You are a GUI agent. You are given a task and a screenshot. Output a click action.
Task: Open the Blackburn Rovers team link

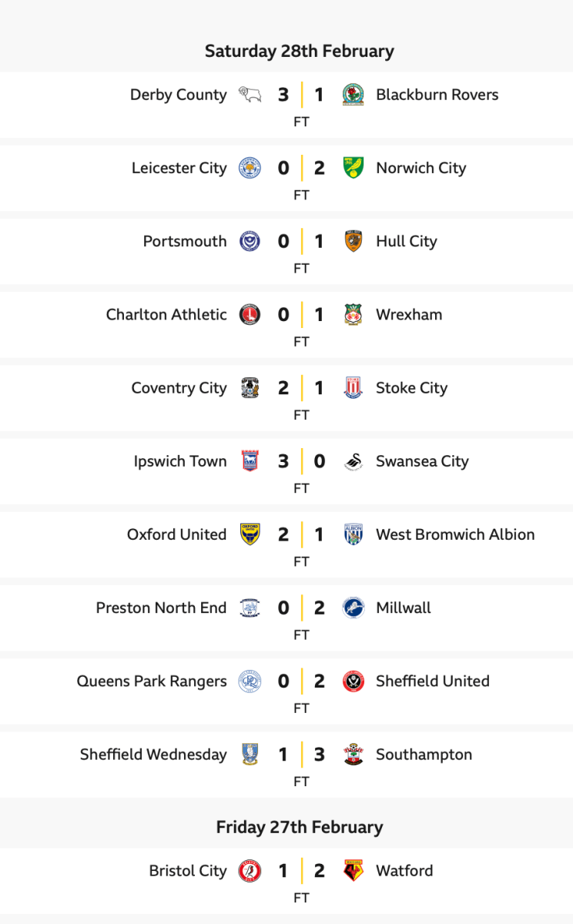(x=437, y=95)
